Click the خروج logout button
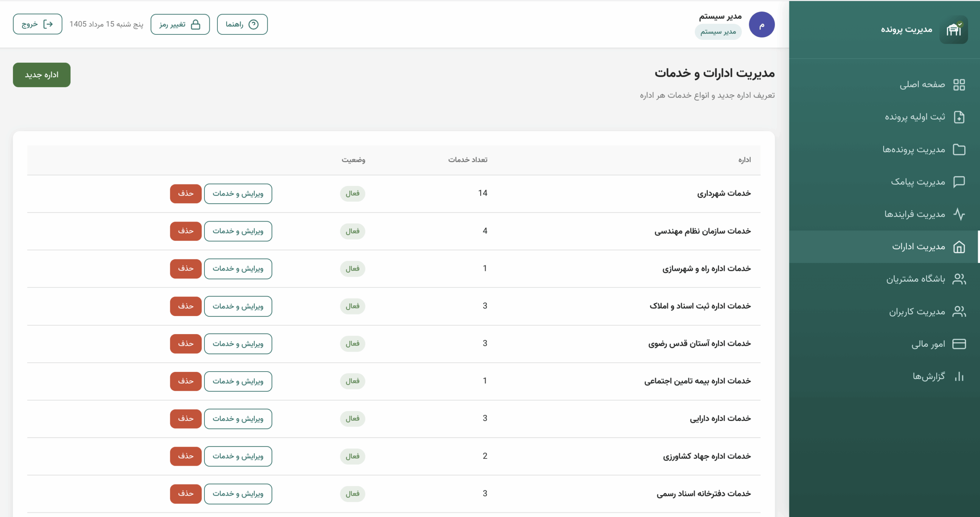This screenshot has width=980, height=517. point(38,24)
